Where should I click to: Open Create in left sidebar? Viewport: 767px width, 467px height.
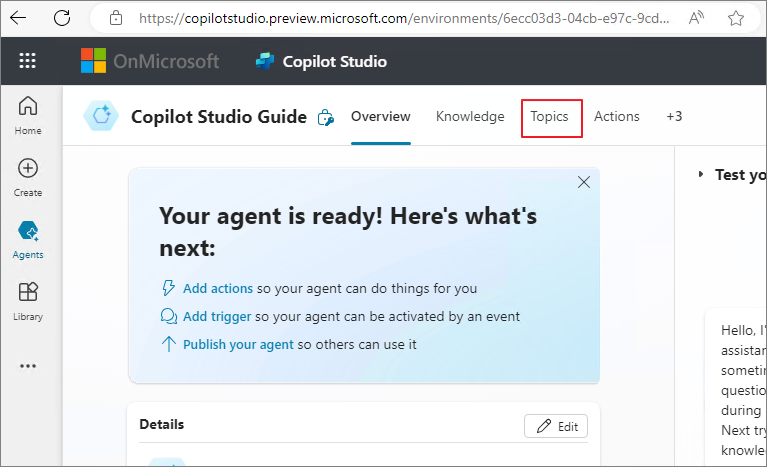[x=28, y=178]
